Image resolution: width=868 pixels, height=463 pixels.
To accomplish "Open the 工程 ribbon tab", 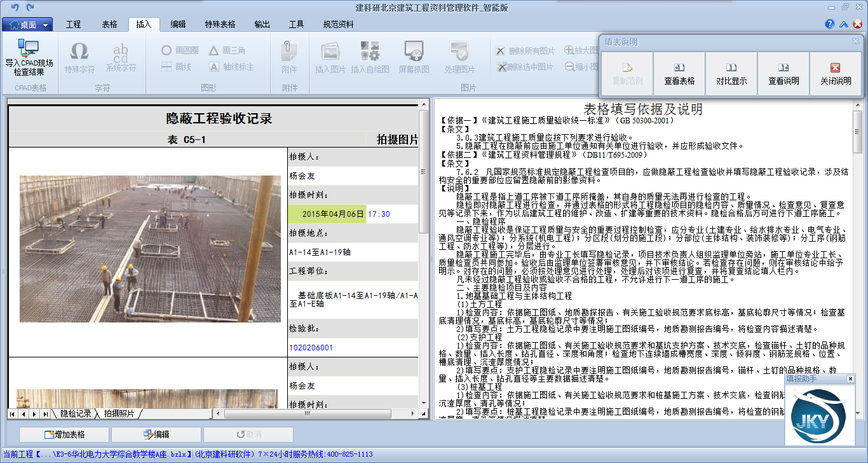I will (74, 24).
